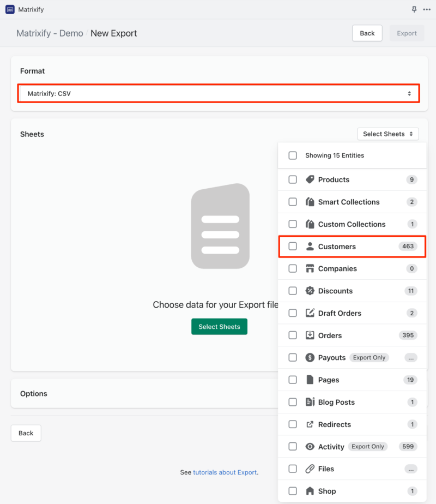Click the Payouts dollar icon
The width and height of the screenshot is (436, 504).
coord(310,357)
